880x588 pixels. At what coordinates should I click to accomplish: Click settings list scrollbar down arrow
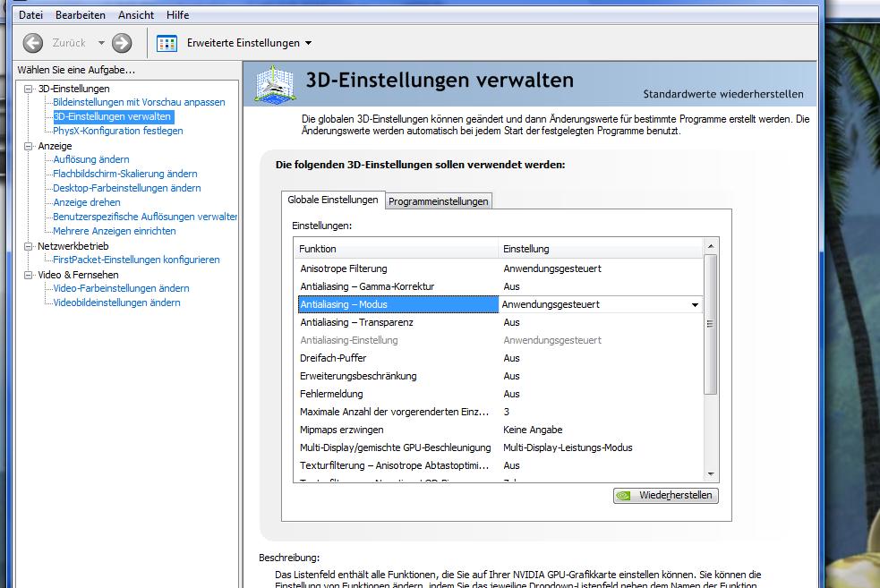tap(711, 474)
